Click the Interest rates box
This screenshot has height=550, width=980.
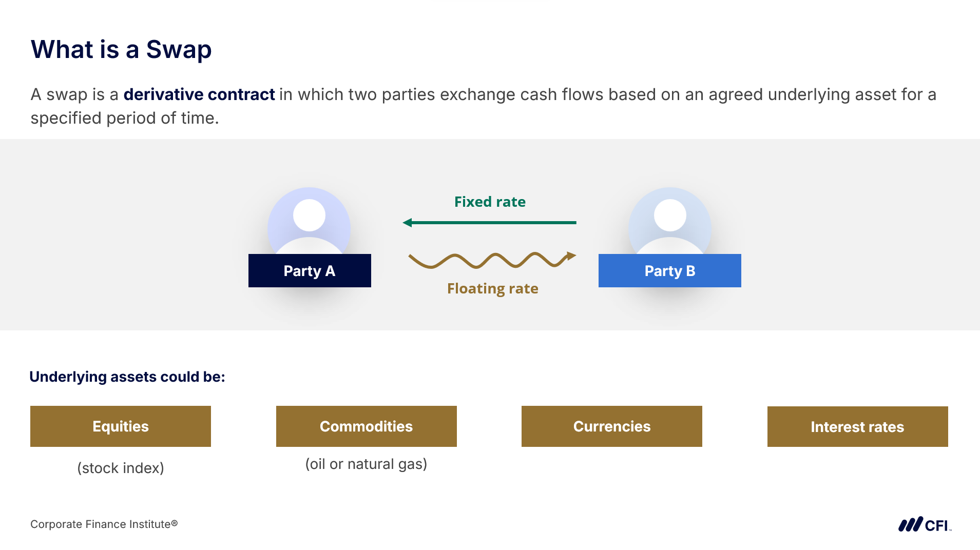857,427
